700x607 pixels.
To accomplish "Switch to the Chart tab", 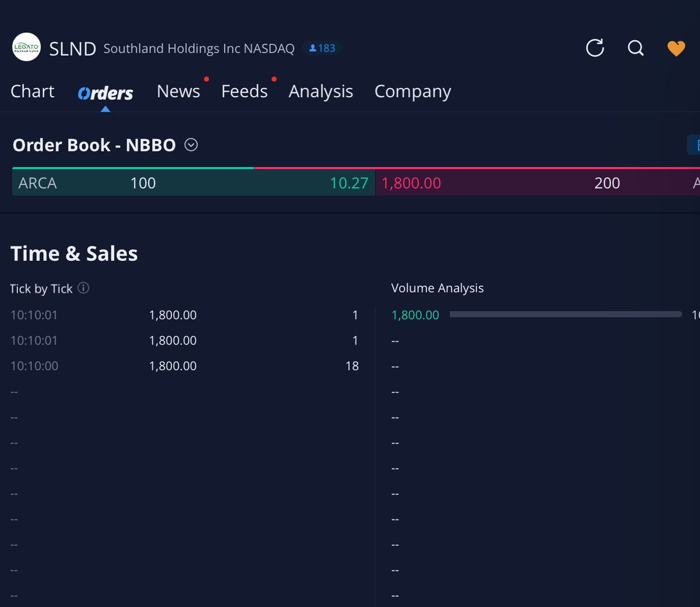I will (33, 92).
